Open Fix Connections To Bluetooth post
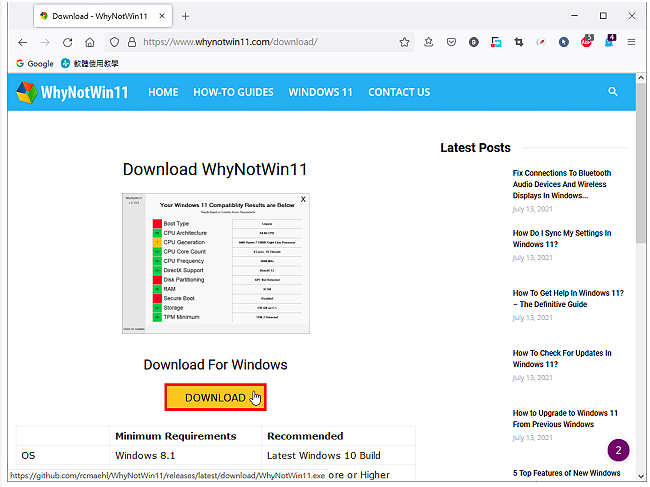Viewport: 650px width, 487px height. pos(562,184)
